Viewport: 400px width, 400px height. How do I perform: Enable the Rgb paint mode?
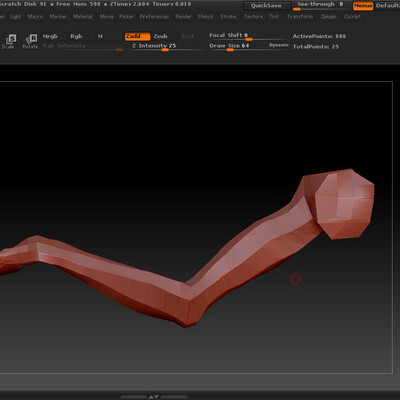pyautogui.click(x=76, y=36)
